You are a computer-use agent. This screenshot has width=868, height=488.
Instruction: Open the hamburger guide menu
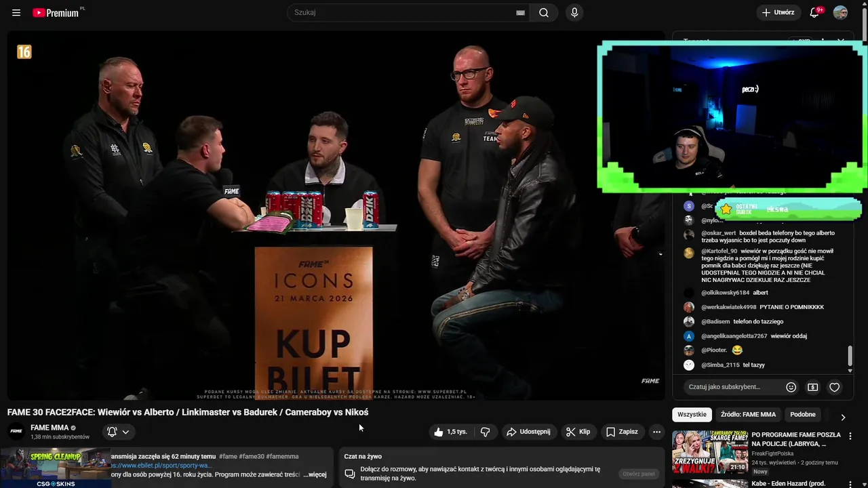[16, 13]
